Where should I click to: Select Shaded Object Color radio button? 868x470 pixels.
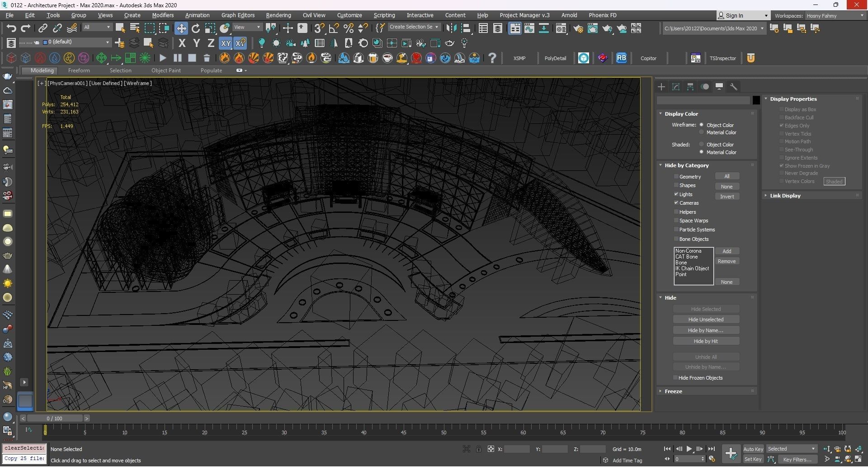pos(702,145)
